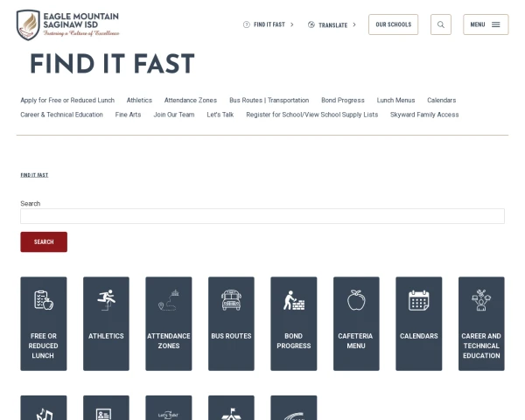Go to the Fine Arts link
Screen dimensions: 525x420
(x=129, y=115)
